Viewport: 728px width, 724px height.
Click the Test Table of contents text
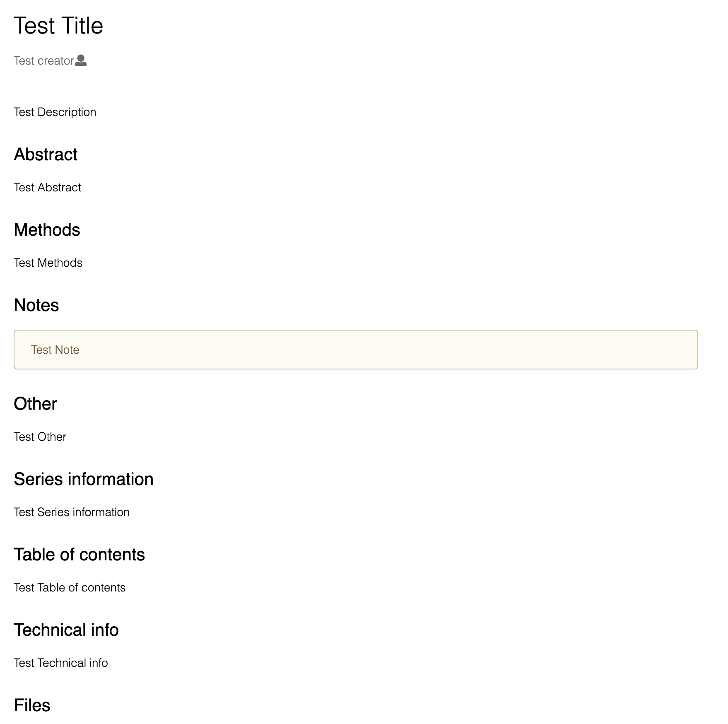[70, 588]
